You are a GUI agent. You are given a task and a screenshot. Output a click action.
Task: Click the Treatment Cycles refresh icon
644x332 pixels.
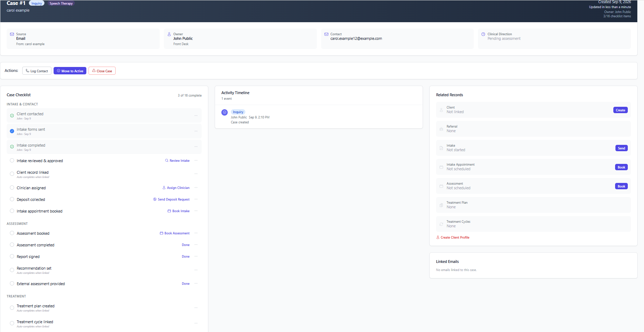[x=441, y=224]
